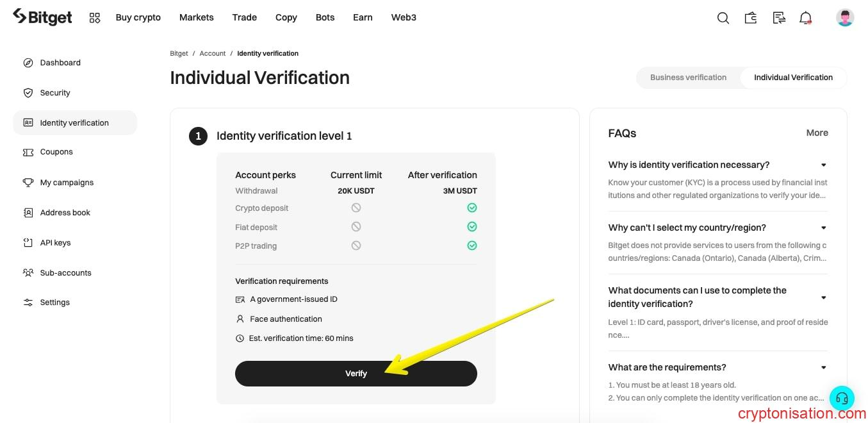Go to Security in the sidebar
The image size is (868, 423).
55,93
